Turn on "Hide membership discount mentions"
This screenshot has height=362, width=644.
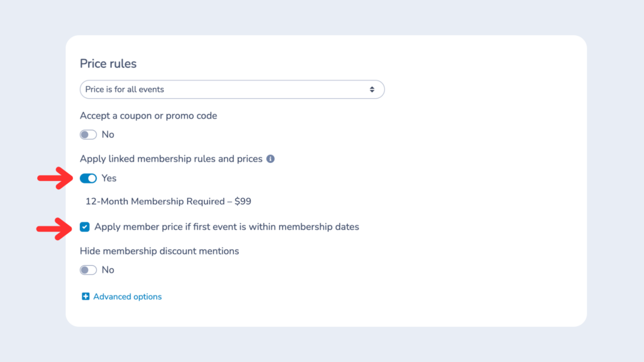pyautogui.click(x=87, y=269)
